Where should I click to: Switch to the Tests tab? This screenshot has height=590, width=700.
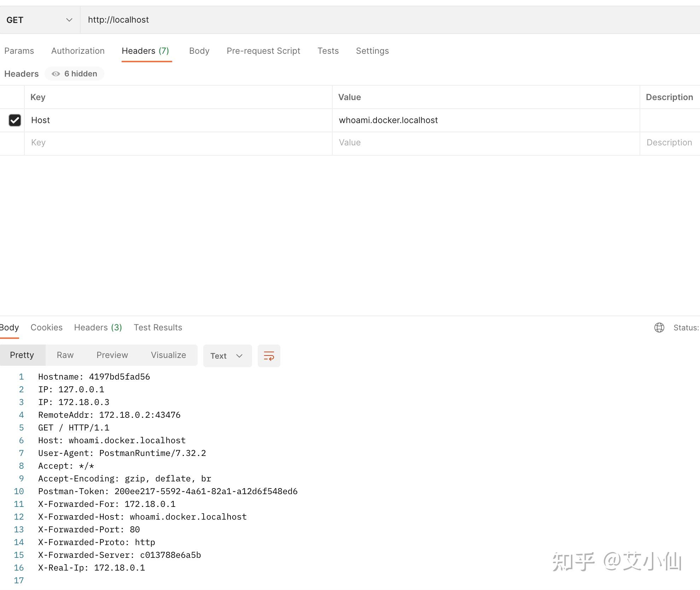(328, 51)
